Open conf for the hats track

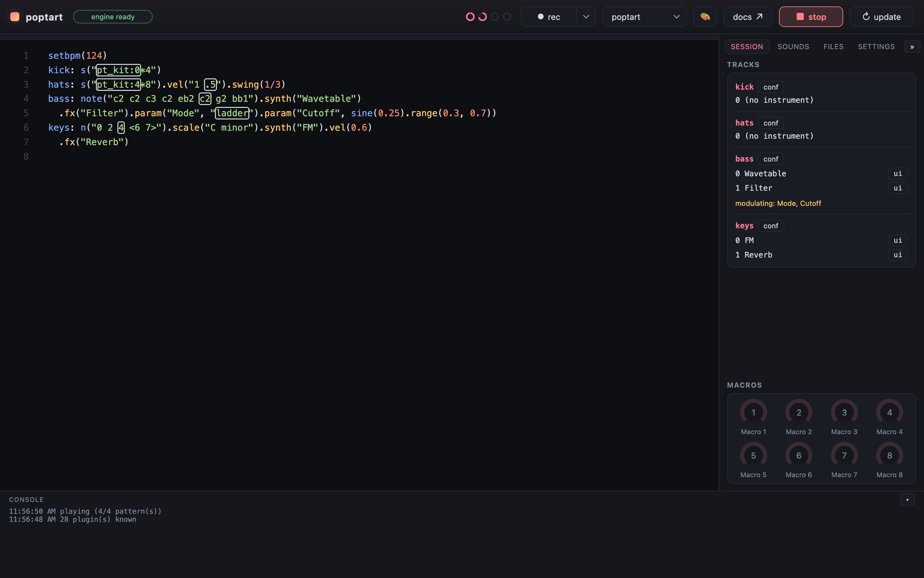[771, 123]
